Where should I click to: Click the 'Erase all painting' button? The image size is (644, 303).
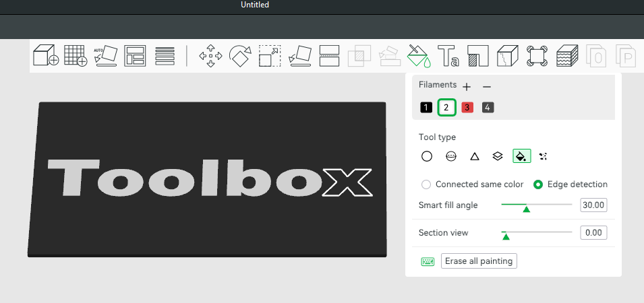coord(479,261)
